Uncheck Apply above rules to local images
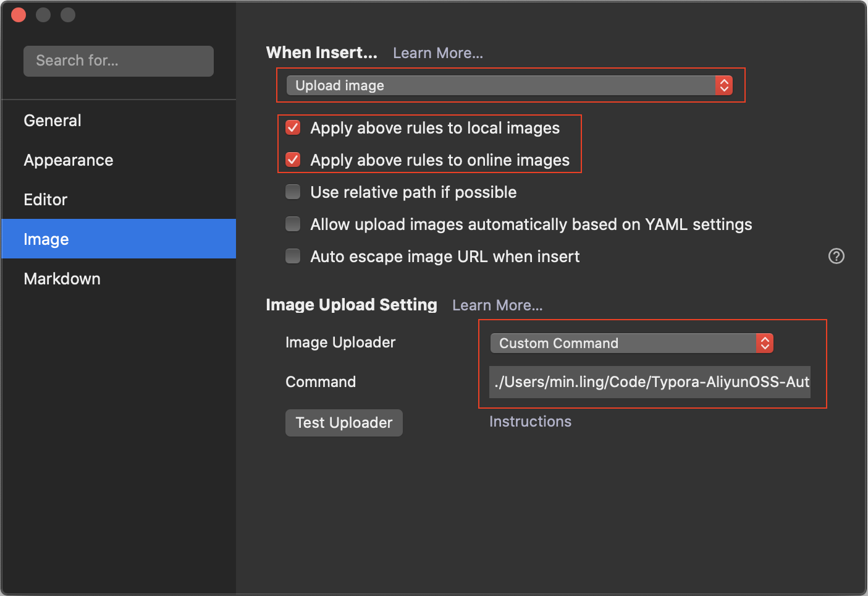Image resolution: width=868 pixels, height=596 pixels. coord(293,128)
